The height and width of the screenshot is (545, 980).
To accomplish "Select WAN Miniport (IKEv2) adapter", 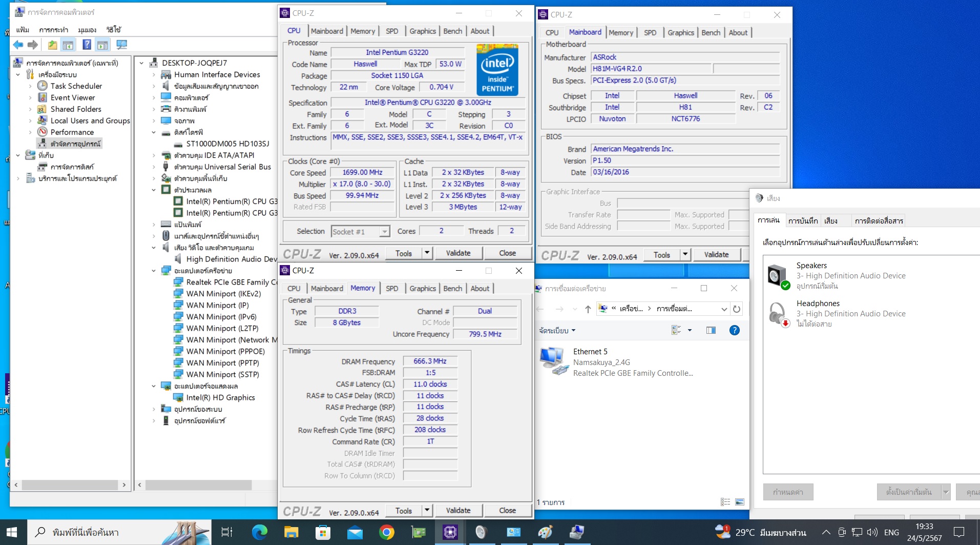I will [x=223, y=294].
